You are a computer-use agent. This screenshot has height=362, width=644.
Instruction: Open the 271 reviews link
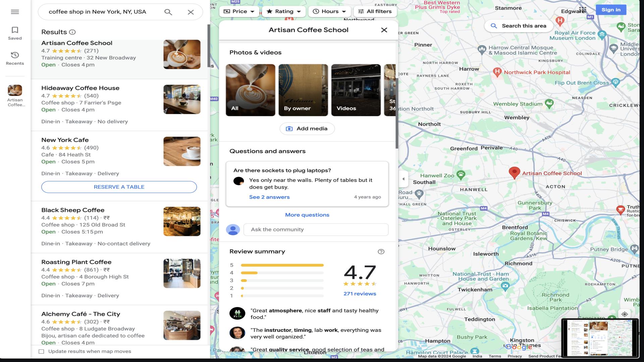point(360,294)
